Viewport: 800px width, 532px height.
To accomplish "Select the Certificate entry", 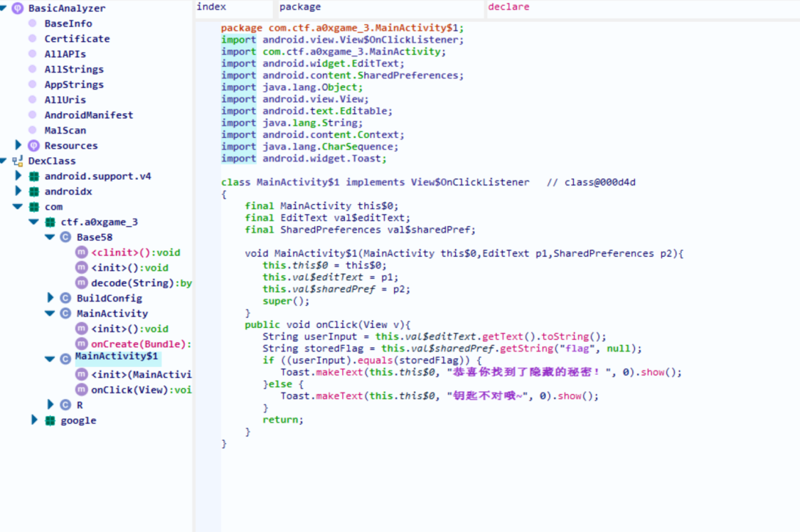I will 77,39.
